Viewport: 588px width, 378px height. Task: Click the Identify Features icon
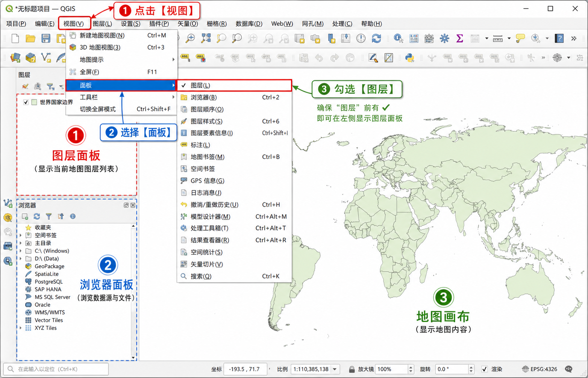click(399, 38)
